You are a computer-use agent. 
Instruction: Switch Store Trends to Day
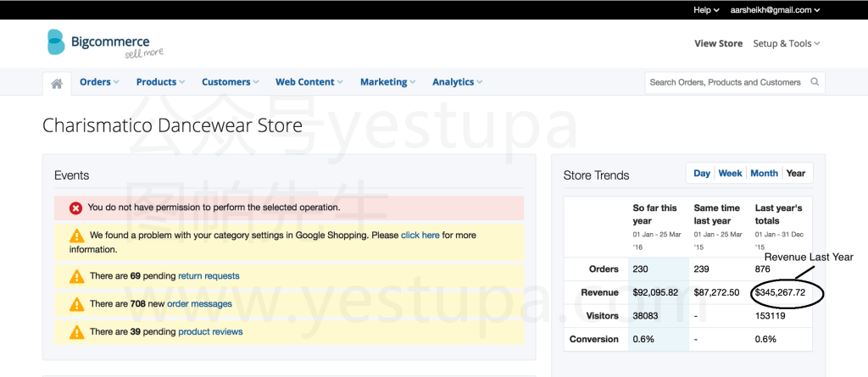701,174
